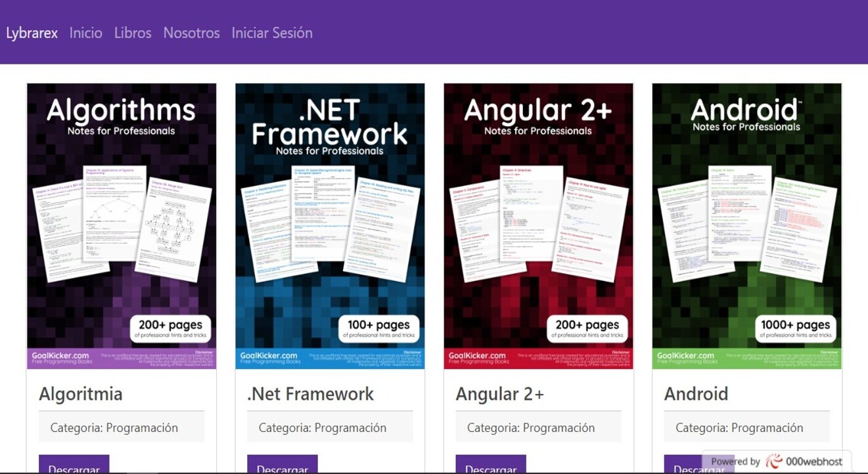Click the Algorithms book cover image
Viewport: 868px width, 474px height.
coord(122,226)
